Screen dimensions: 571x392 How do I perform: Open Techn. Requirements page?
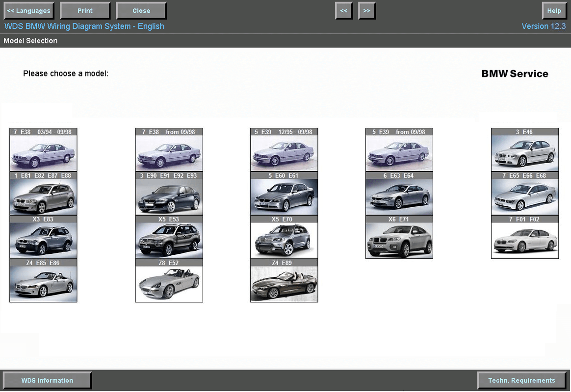[521, 380]
